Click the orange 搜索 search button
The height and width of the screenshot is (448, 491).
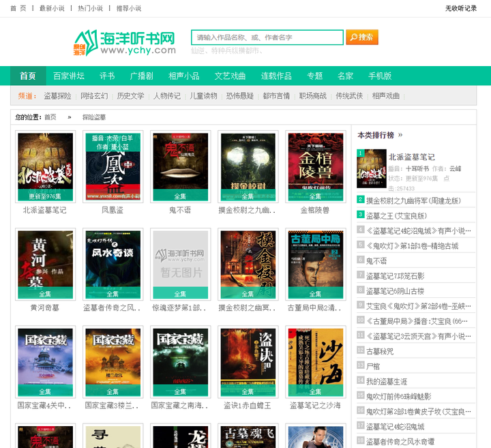tap(362, 38)
